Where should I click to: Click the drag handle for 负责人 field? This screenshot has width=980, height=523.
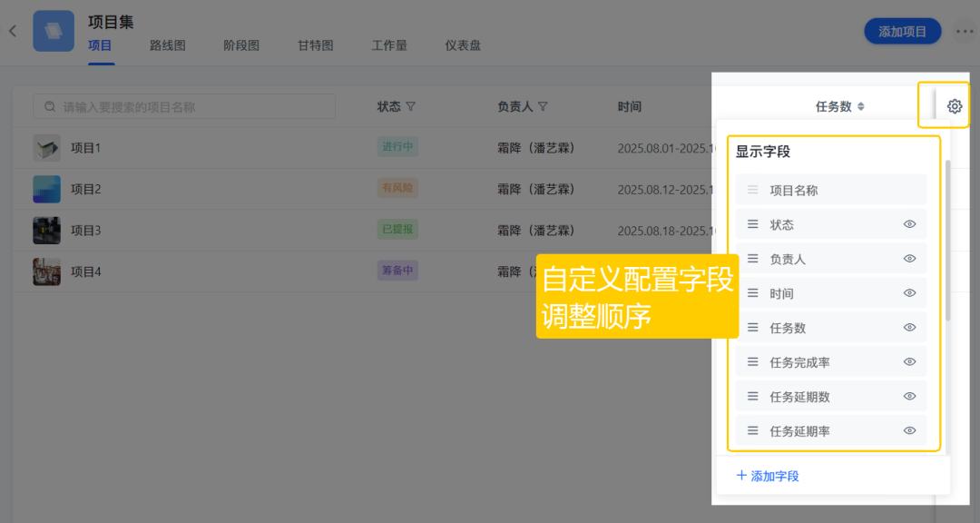[752, 259]
